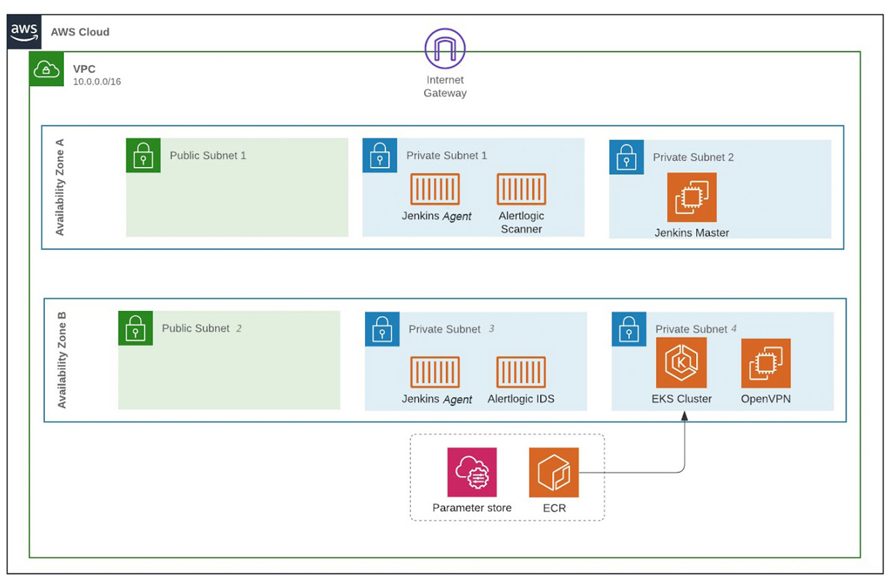Click the Alertlogic IDS container icon

pyautogui.click(x=521, y=372)
